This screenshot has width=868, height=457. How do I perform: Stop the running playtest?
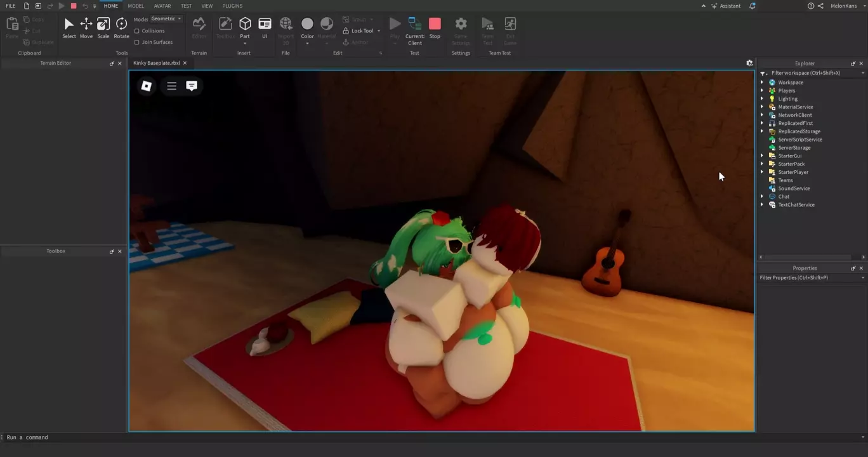(x=435, y=27)
